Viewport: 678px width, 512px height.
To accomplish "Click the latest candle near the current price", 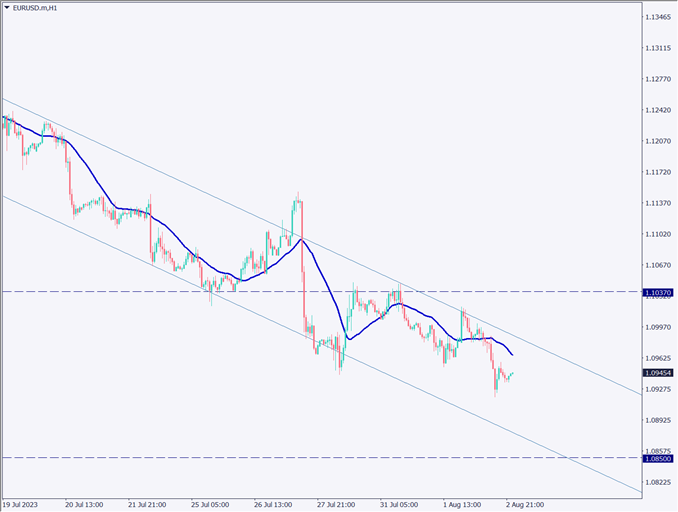I will coord(512,374).
